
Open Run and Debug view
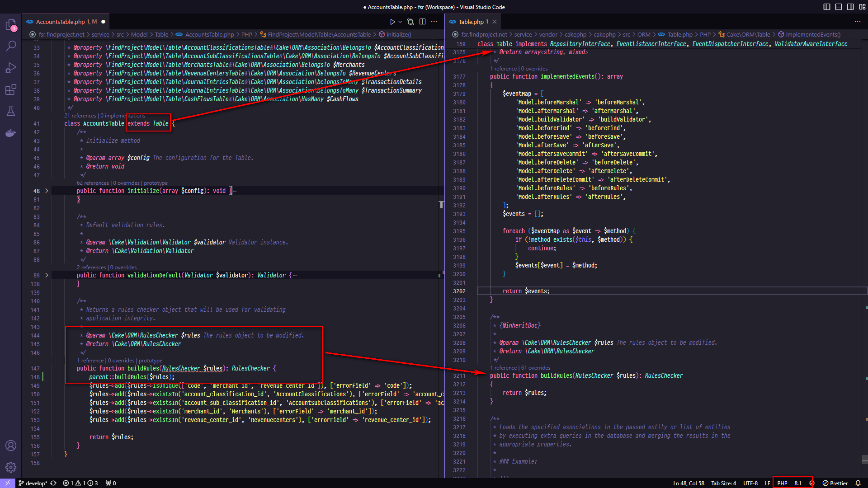click(x=11, y=68)
